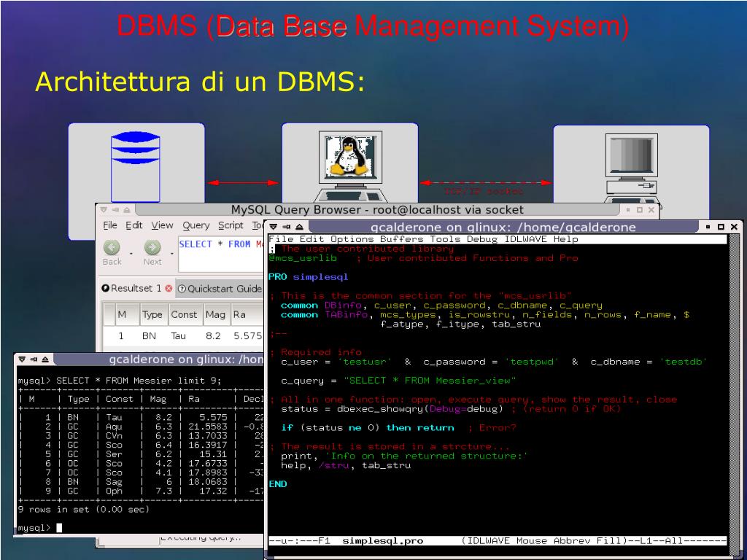Open the Query menu in MySQL Query Browser
The image size is (747, 560).
tap(196, 225)
